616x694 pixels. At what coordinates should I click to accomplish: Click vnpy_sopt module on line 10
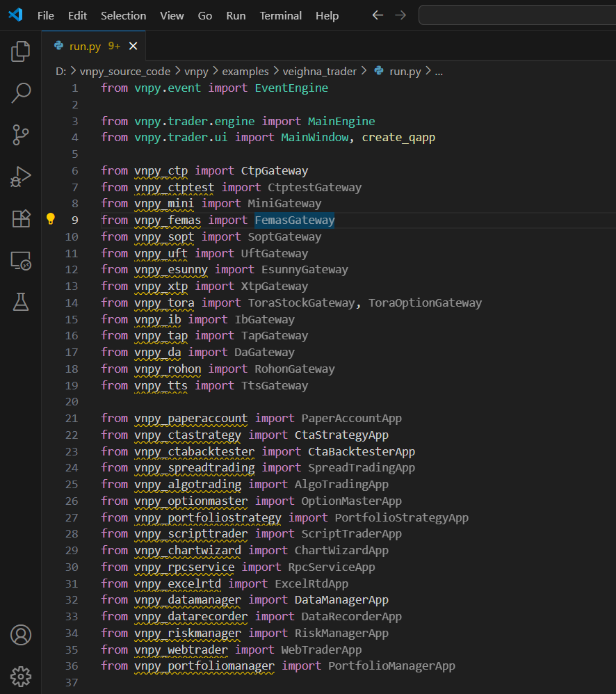click(164, 237)
